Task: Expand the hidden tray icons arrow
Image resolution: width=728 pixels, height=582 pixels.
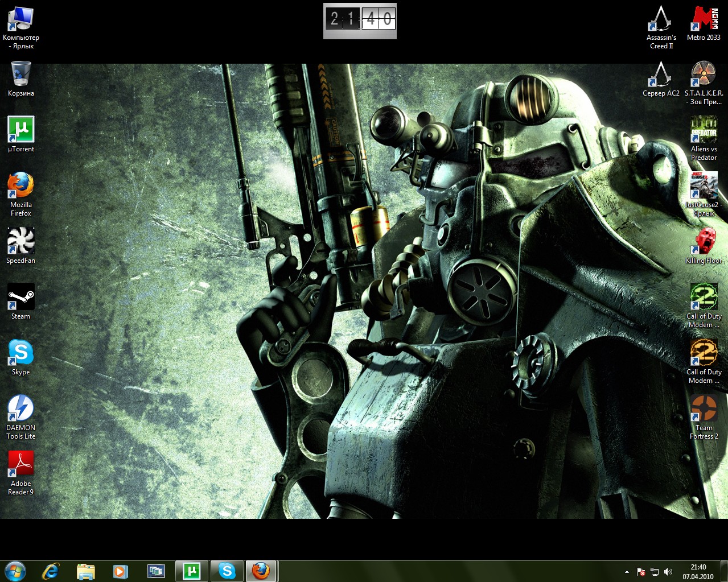Action: point(627,571)
